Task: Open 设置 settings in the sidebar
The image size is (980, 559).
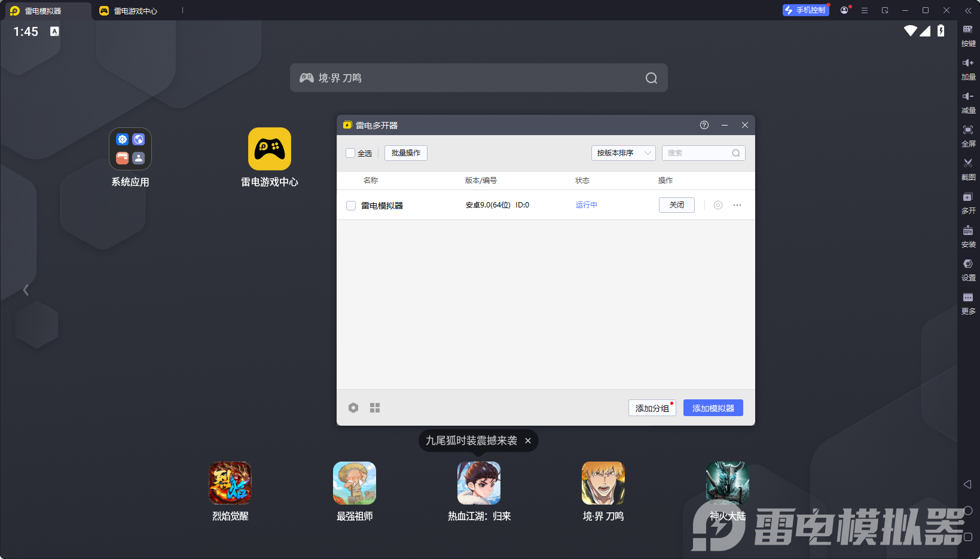Action: [967, 264]
